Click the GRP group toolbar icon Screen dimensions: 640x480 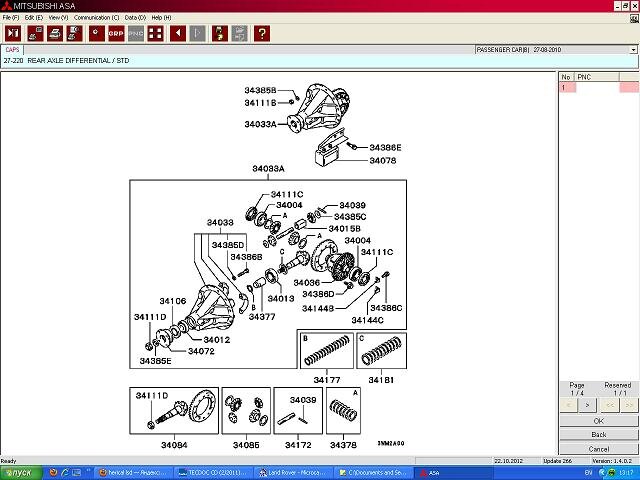click(115, 33)
